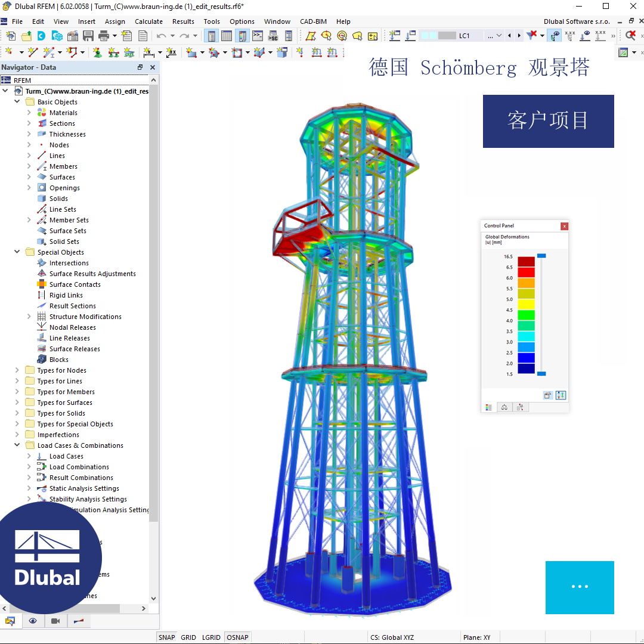
Task: Click the New Nodal Support icon
Action: pos(97,52)
